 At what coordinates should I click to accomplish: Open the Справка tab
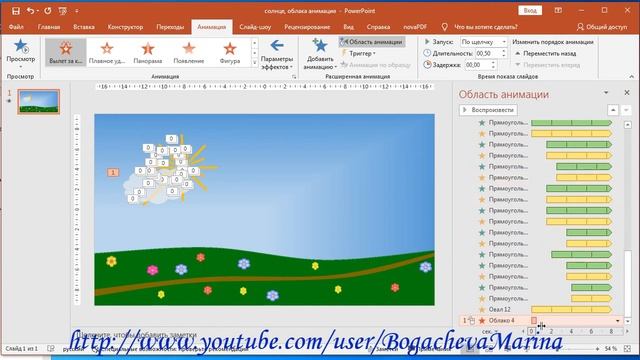pos(378,27)
